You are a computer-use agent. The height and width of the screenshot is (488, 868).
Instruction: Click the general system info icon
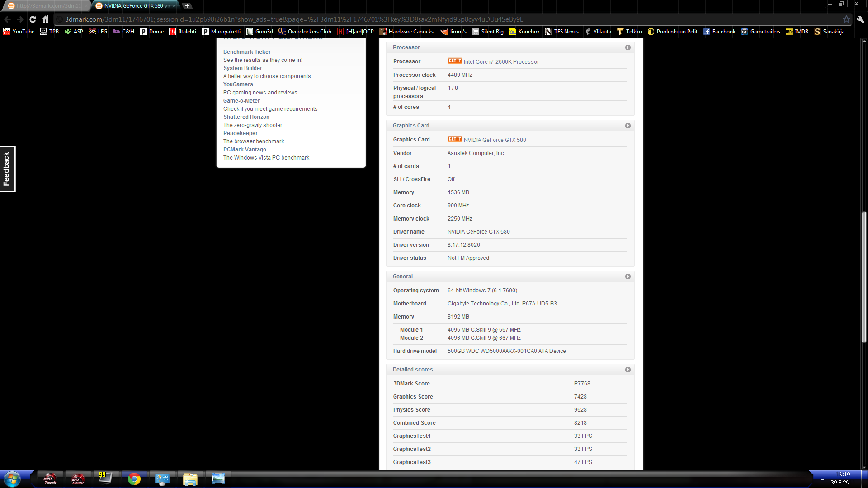628,277
